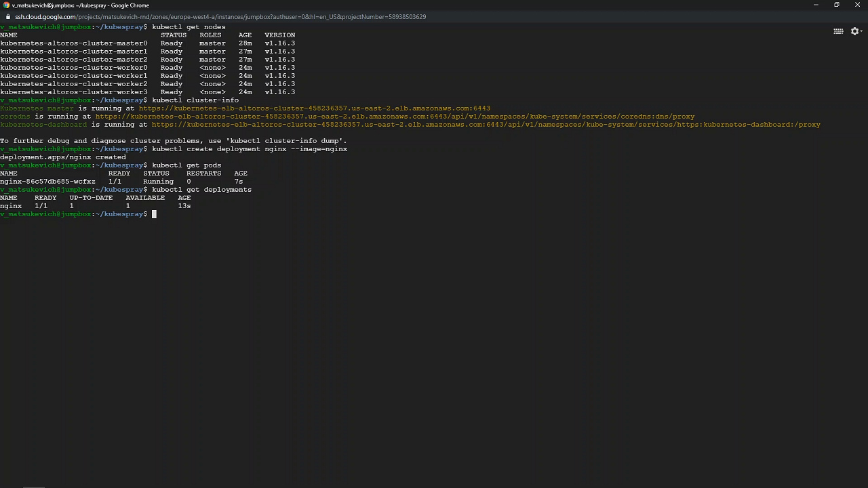Select node name kubernetes-altoros-cluster-master0
The height and width of the screenshot is (488, 868).
[x=73, y=43]
